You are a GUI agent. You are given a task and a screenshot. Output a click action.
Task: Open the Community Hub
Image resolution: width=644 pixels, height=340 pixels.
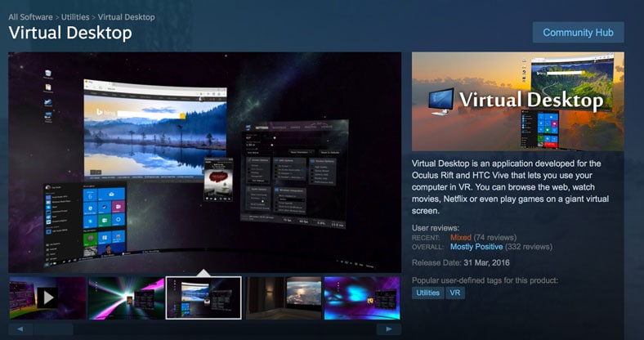(x=579, y=33)
